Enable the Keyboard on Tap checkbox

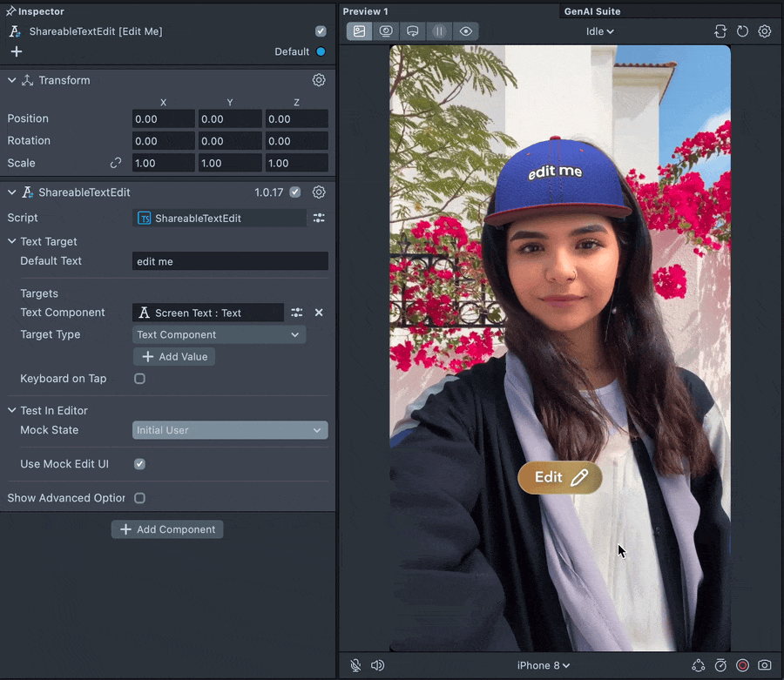click(x=139, y=379)
